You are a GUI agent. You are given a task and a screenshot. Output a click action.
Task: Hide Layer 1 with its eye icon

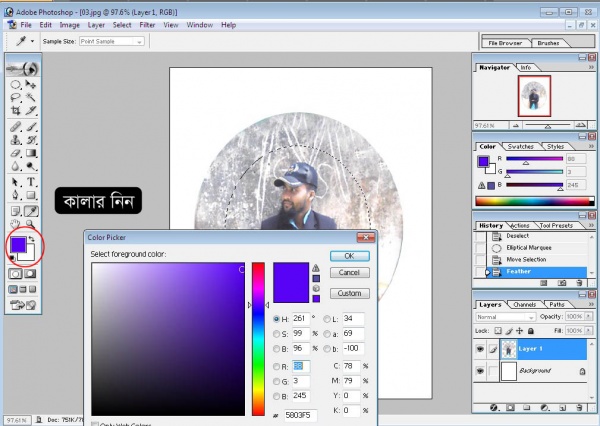point(480,349)
